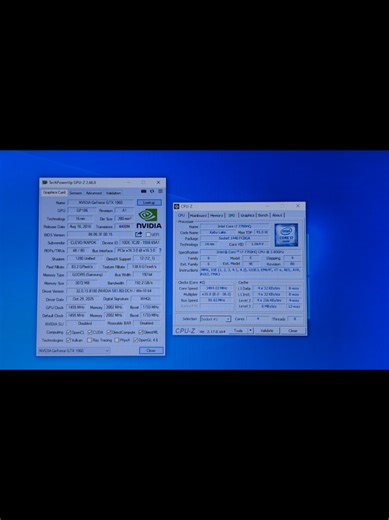389x520 pixels.
Task: Open the Memory tab in CPU-Z
Action: click(x=217, y=215)
